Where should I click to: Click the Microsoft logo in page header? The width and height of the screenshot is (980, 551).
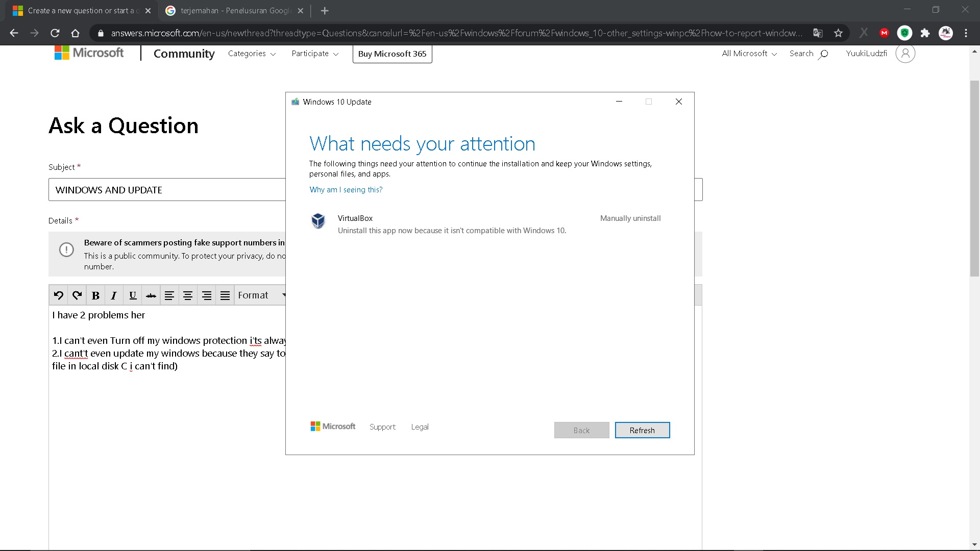point(89,53)
